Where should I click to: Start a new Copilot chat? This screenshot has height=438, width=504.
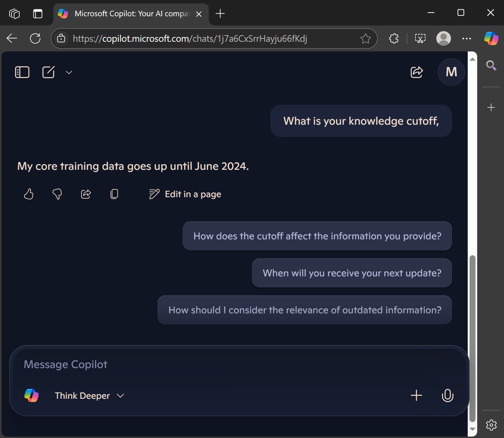point(49,72)
